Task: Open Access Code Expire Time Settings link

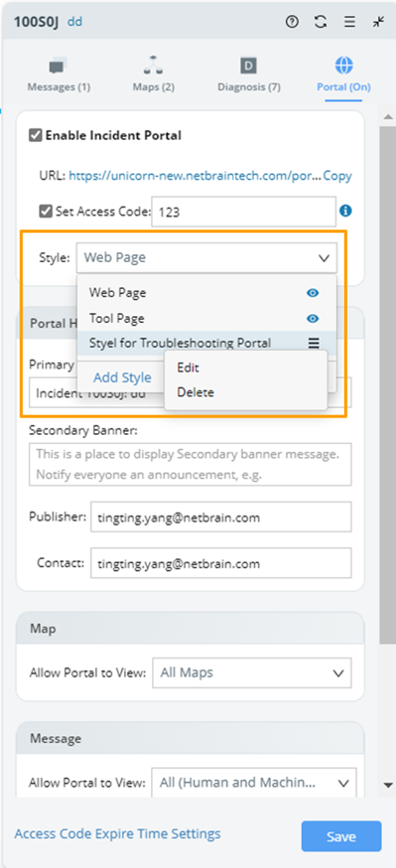Action: coord(117,834)
